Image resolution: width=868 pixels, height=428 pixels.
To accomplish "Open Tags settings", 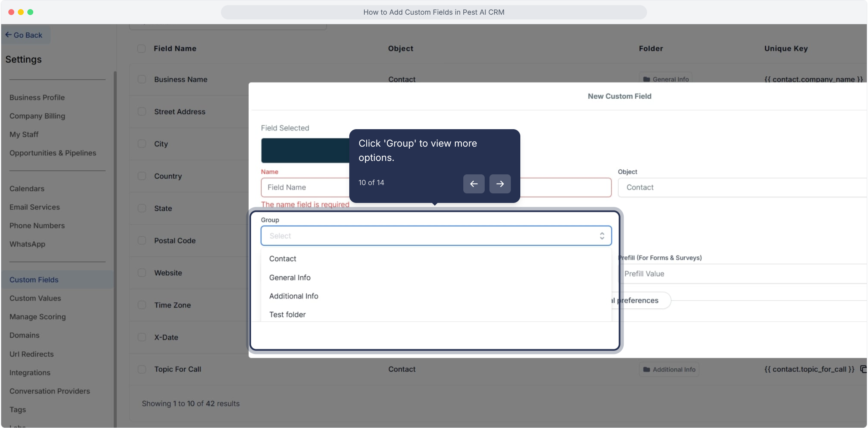I will pyautogui.click(x=18, y=410).
